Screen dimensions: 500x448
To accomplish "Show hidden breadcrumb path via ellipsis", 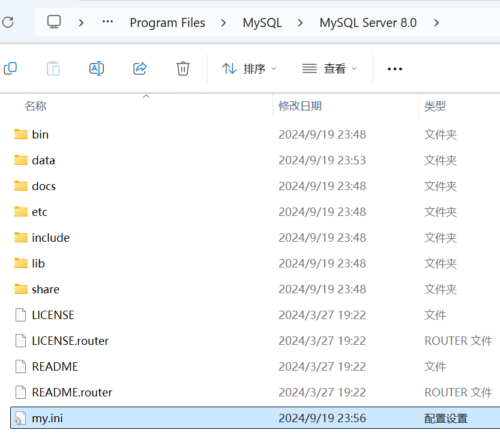I will pos(107,22).
